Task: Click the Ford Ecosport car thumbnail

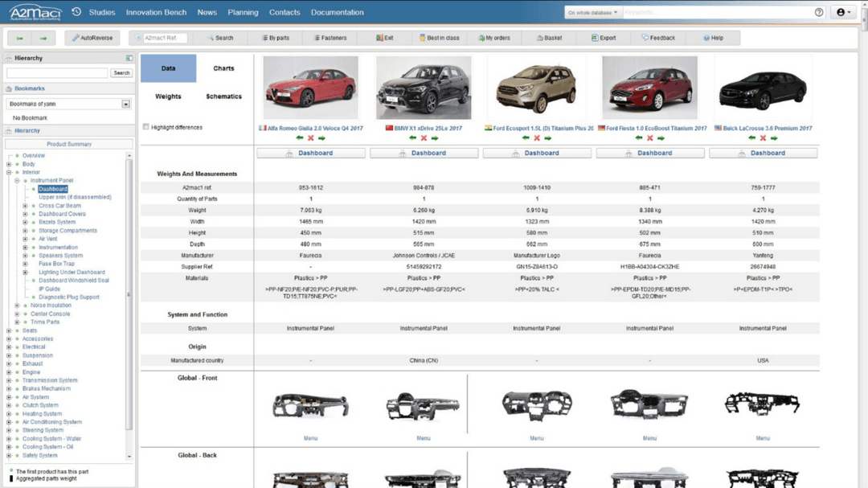Action: pos(536,88)
